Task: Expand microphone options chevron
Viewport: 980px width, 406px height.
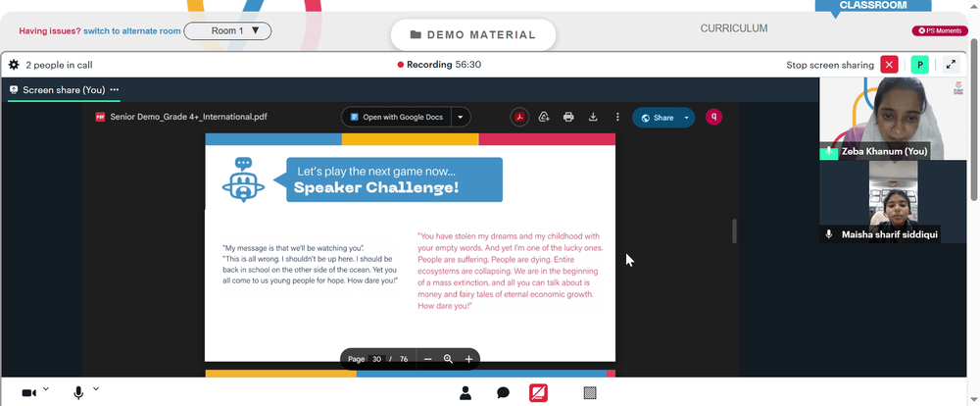Action: point(96,389)
